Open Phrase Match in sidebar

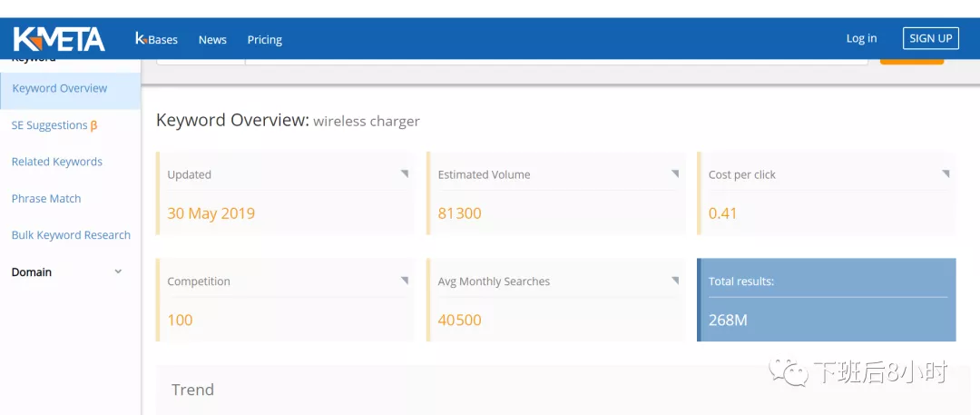tap(46, 198)
